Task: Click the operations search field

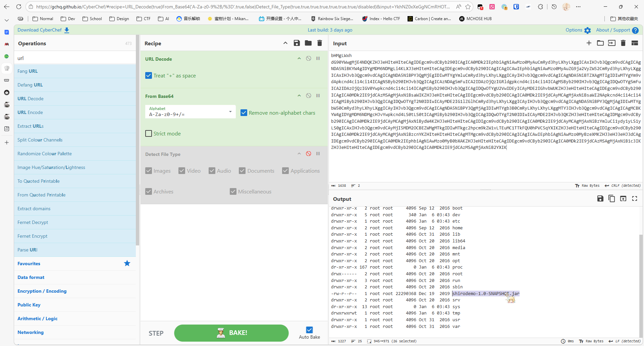Action: (x=75, y=58)
